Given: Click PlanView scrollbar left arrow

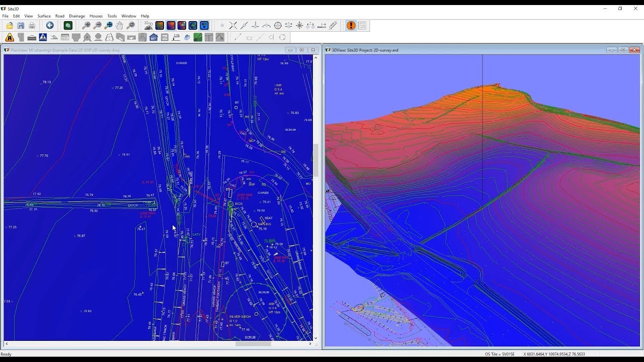Looking at the screenshot, I should coord(7,344).
